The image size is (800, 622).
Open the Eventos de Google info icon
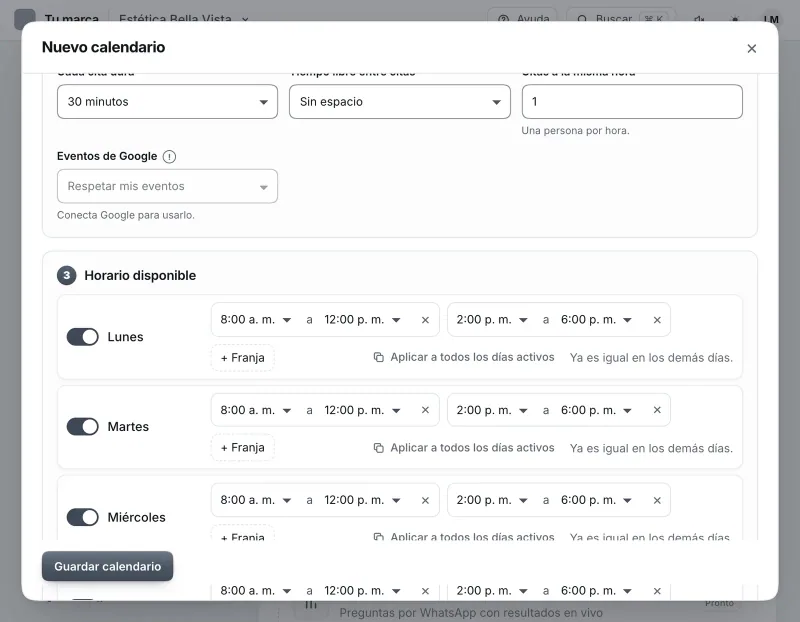169,157
